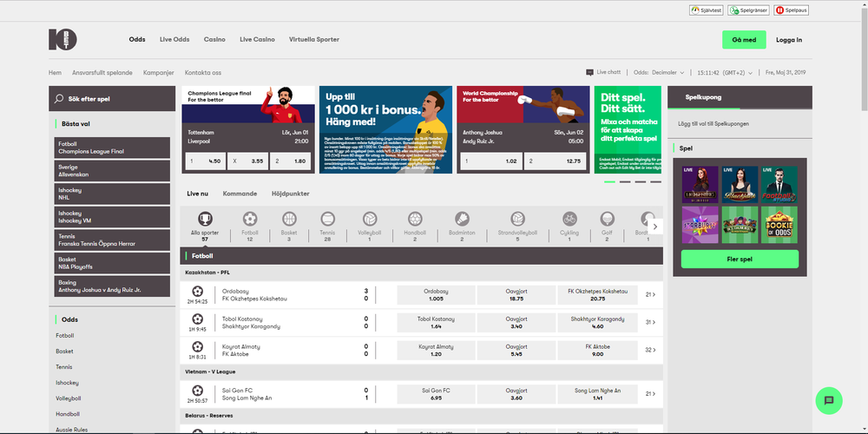Screen dimensions: 868x434
Task: Filter live events by Strandvolleyboll icon
Action: (x=517, y=219)
